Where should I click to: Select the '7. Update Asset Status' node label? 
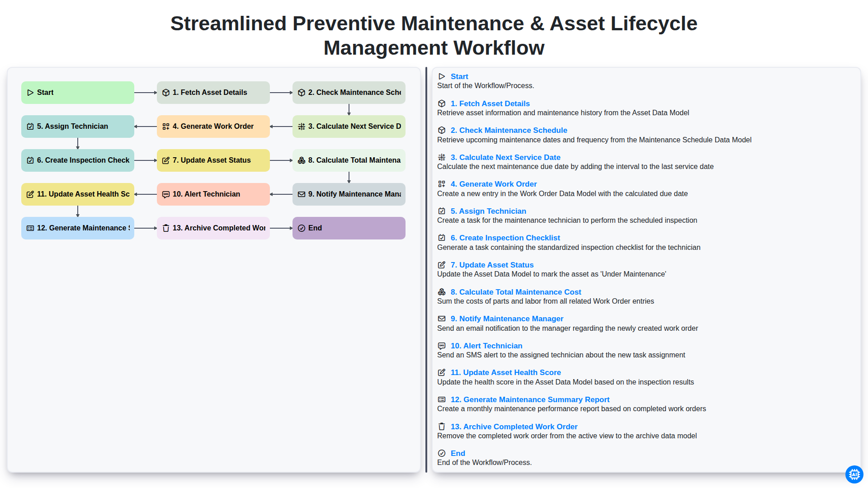point(212,160)
